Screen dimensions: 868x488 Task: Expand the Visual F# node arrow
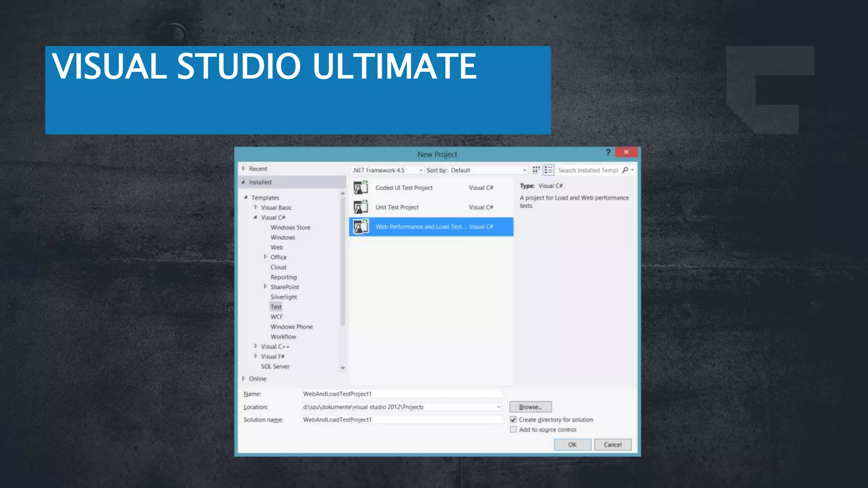tap(256, 356)
